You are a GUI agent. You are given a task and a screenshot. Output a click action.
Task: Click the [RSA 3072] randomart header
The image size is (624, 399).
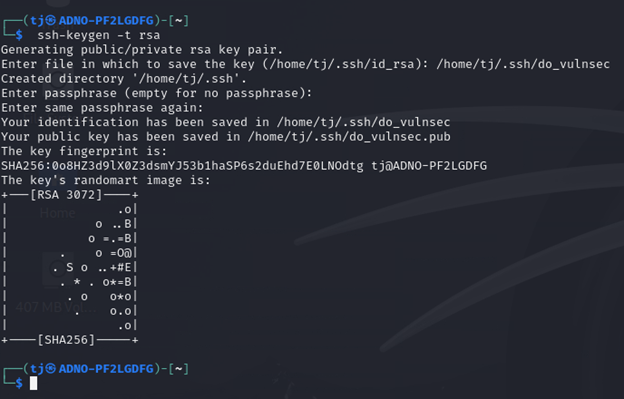tap(66, 195)
